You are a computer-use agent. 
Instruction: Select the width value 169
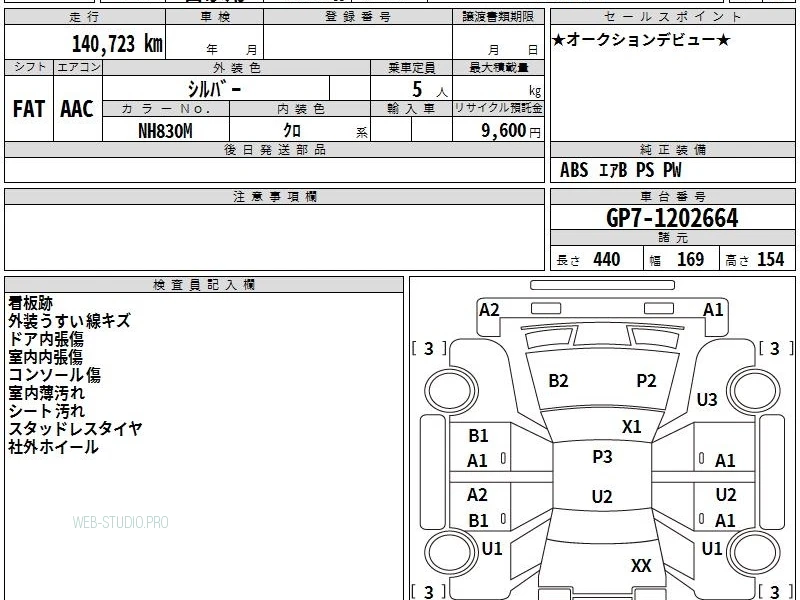click(x=690, y=259)
